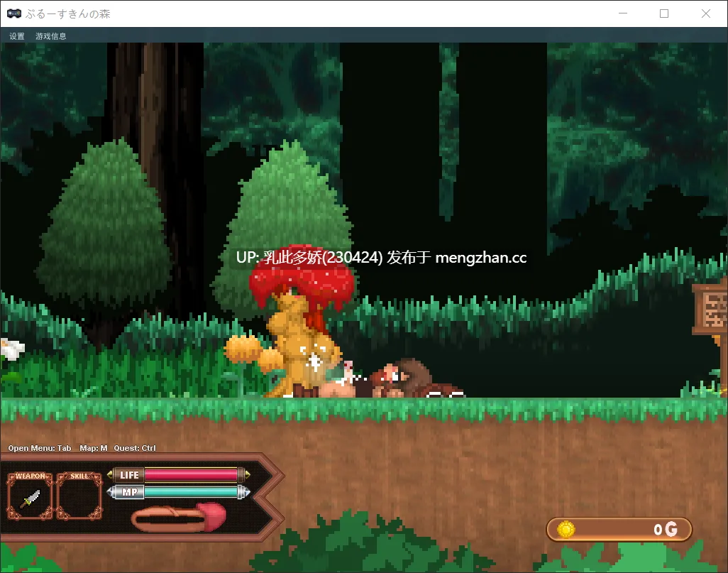Close the game window
The height and width of the screenshot is (573, 728).
click(706, 13)
